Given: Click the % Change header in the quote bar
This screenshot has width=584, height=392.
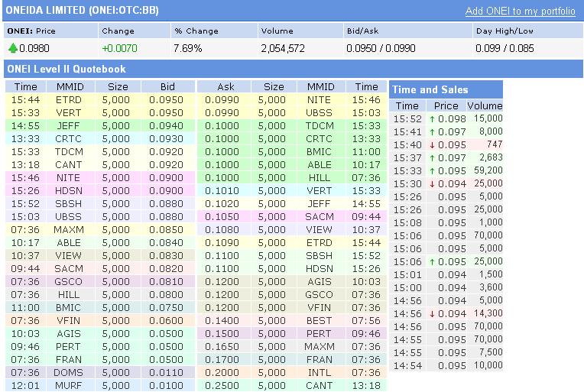Looking at the screenshot, I should click(196, 31).
